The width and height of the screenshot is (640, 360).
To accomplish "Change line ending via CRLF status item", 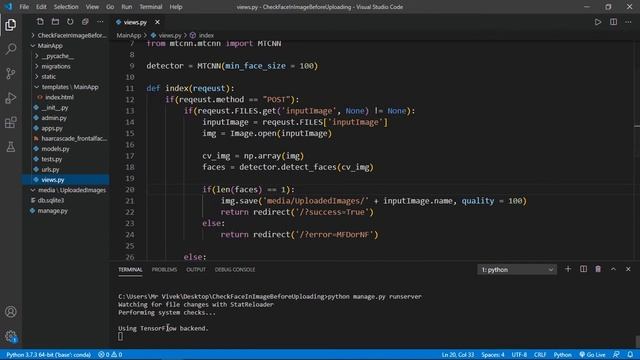I will pos(540,355).
